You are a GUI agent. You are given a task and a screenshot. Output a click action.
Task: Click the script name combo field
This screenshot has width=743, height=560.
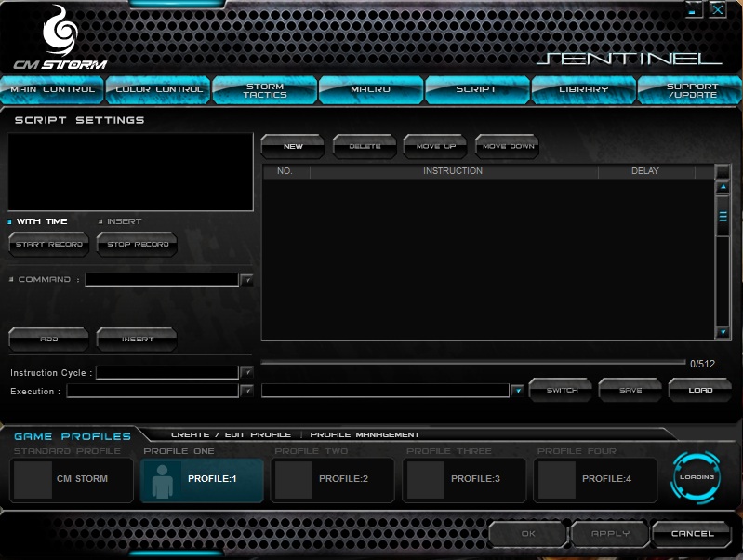click(x=386, y=391)
